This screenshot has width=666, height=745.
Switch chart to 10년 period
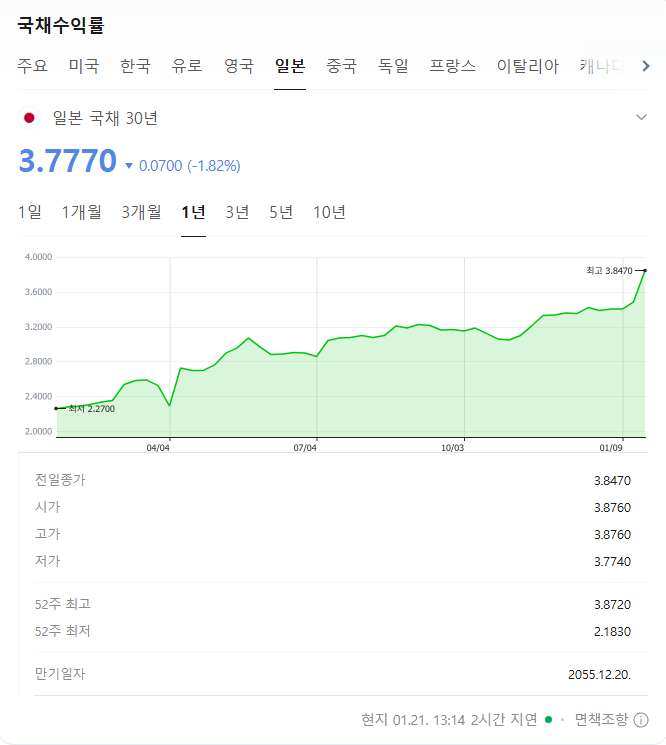click(329, 212)
